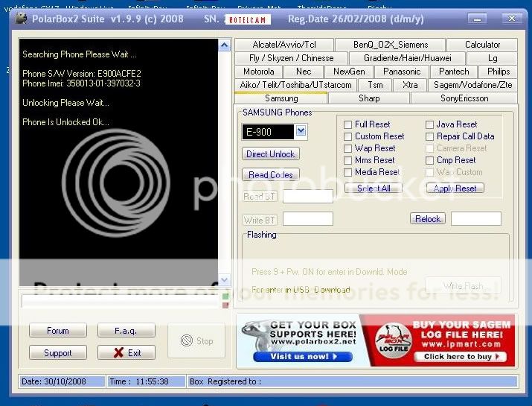
Task: Open the Samsung tab
Action: click(x=281, y=98)
